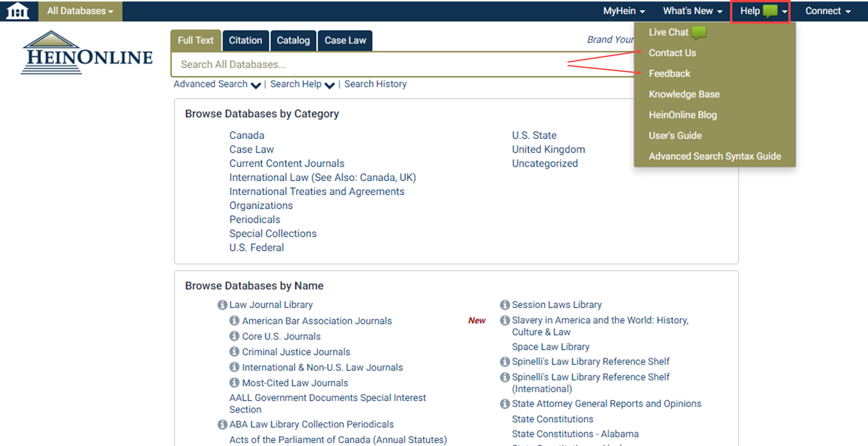
Task: Browse the Canada category
Action: pos(246,136)
